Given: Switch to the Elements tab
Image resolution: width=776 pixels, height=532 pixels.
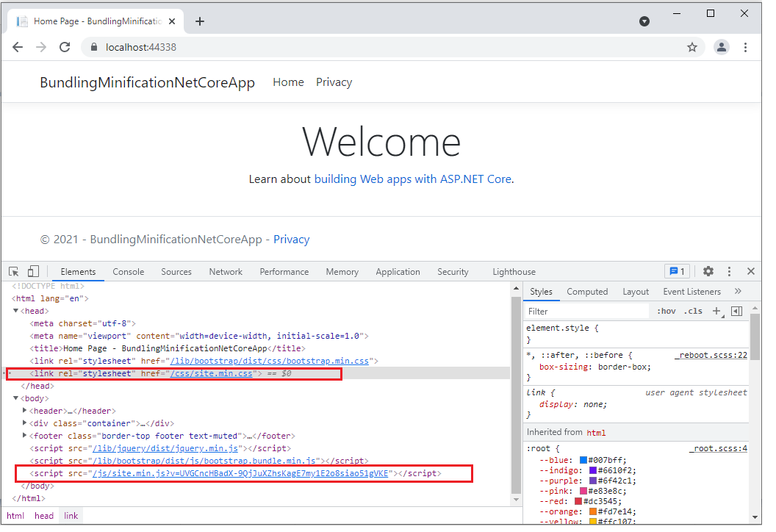Looking at the screenshot, I should pyautogui.click(x=78, y=272).
